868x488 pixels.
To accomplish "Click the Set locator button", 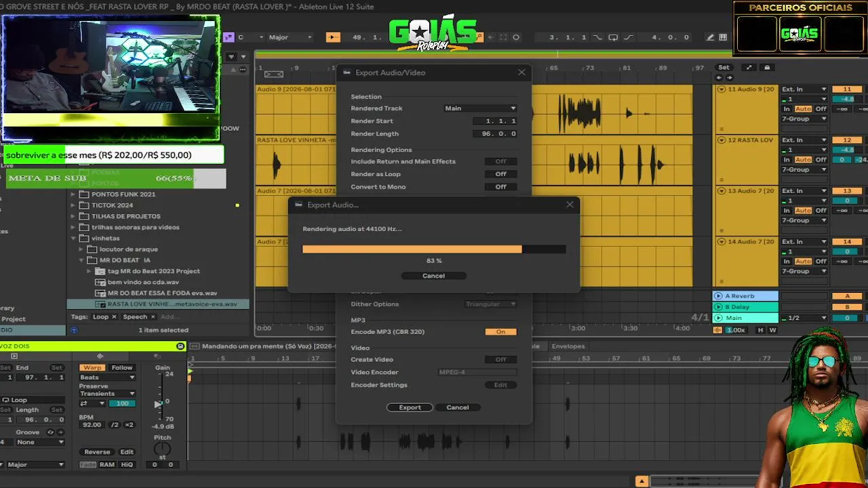I will [x=724, y=67].
